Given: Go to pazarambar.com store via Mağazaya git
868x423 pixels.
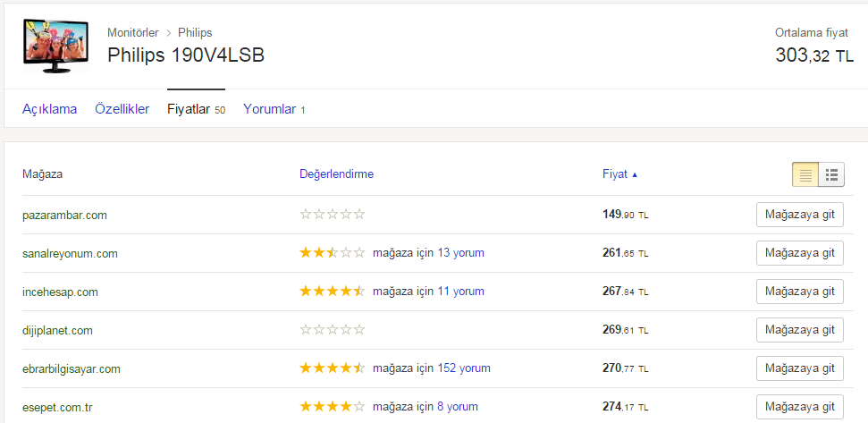Looking at the screenshot, I should click(x=799, y=215).
